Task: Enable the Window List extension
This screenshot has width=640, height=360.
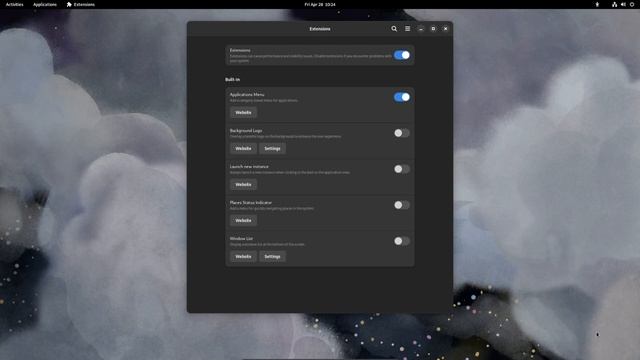Action: point(402,241)
